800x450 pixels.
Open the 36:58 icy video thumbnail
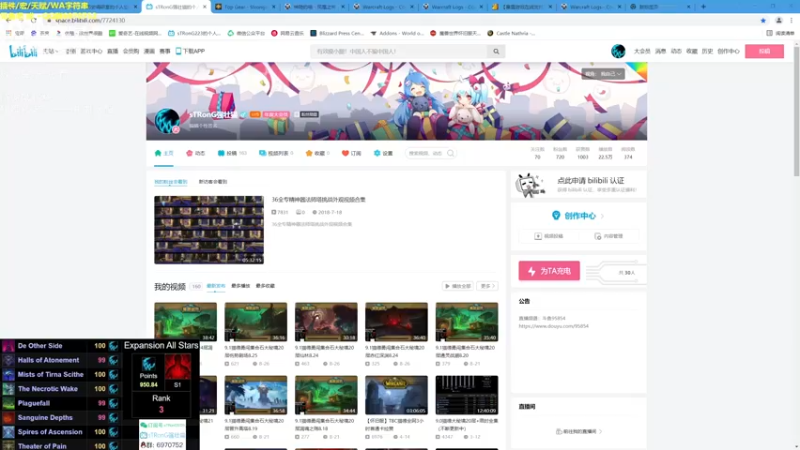256,395
